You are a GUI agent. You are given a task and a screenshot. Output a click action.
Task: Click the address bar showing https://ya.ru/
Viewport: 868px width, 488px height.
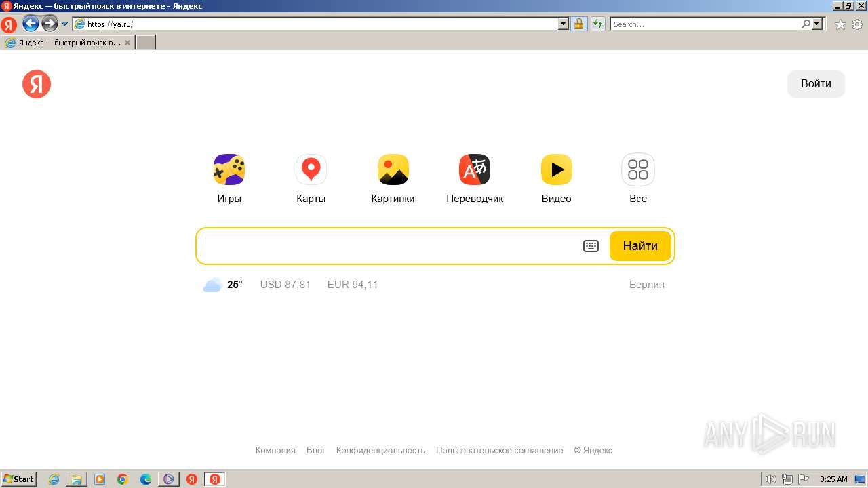[x=315, y=24]
